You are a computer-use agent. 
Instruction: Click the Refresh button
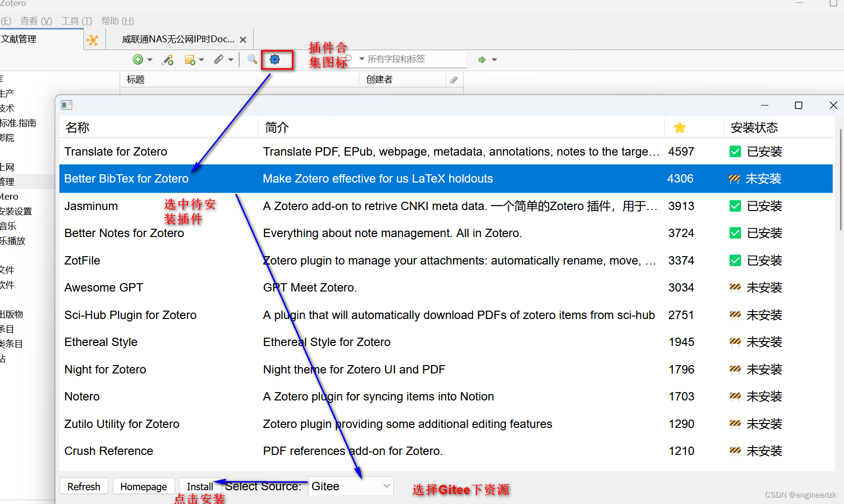point(84,486)
